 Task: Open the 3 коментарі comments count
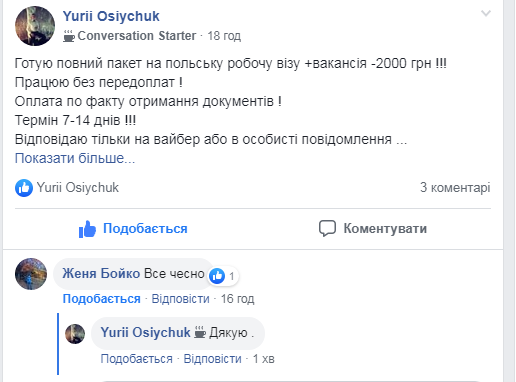pyautogui.click(x=455, y=187)
